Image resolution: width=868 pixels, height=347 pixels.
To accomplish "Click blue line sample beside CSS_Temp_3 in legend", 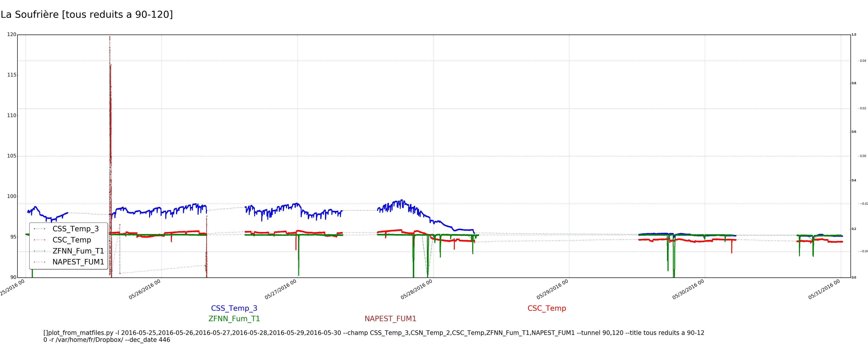I will (40, 229).
